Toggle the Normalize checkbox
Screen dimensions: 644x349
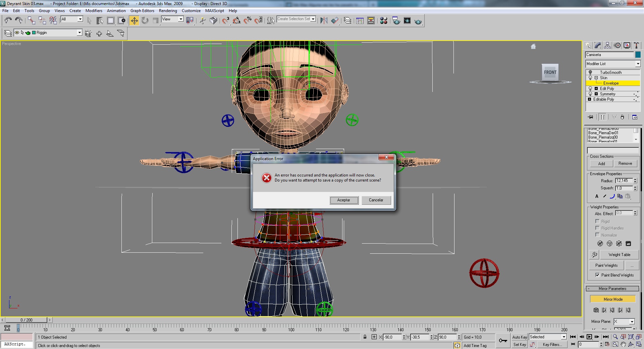(x=597, y=235)
